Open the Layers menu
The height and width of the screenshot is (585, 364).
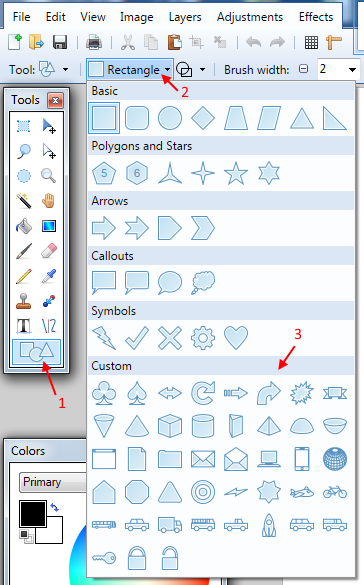pos(185,17)
